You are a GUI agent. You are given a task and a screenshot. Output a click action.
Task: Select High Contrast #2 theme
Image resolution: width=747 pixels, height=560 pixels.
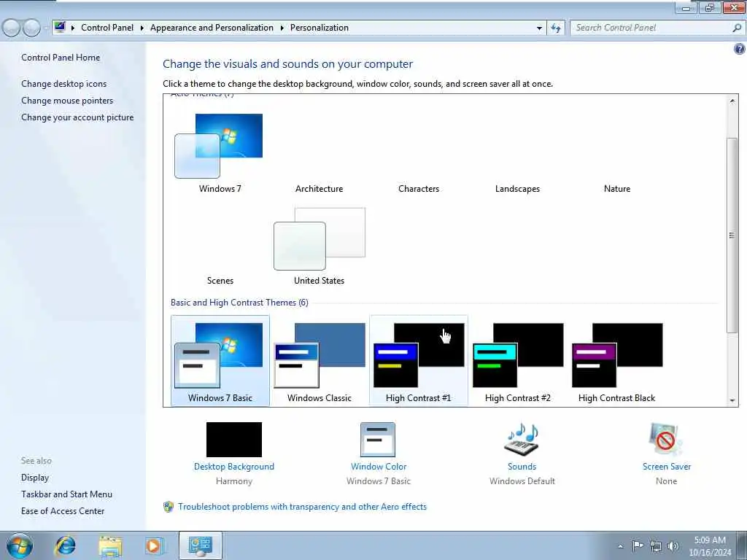(x=518, y=360)
